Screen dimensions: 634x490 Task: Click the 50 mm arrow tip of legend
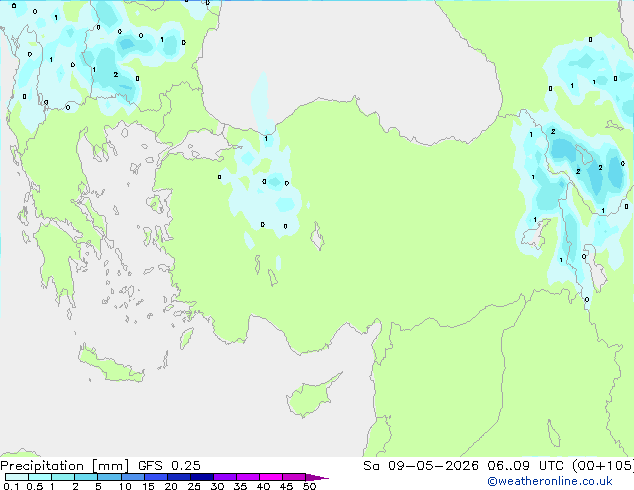[x=317, y=477]
